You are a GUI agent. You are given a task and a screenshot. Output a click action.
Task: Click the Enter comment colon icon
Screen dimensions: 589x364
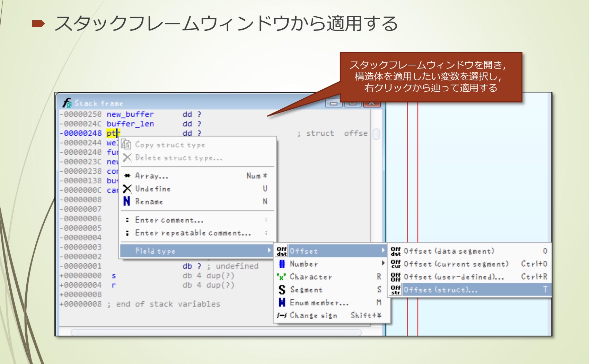click(127, 220)
